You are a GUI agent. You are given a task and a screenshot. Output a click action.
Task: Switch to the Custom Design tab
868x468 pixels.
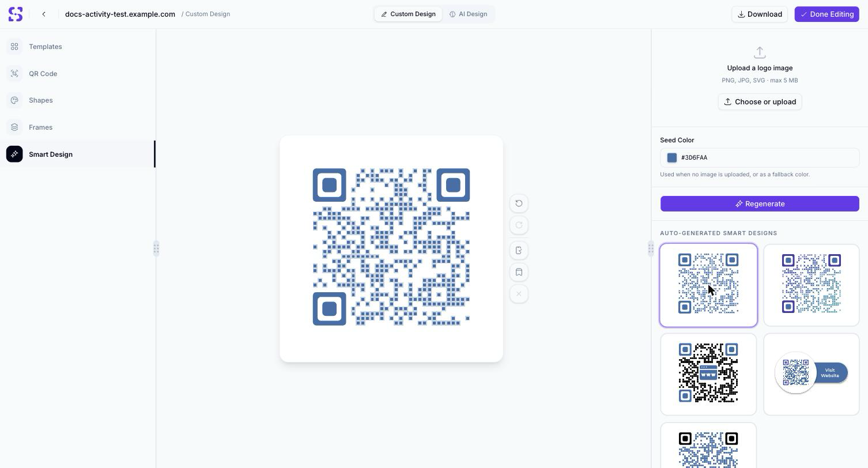coord(408,14)
